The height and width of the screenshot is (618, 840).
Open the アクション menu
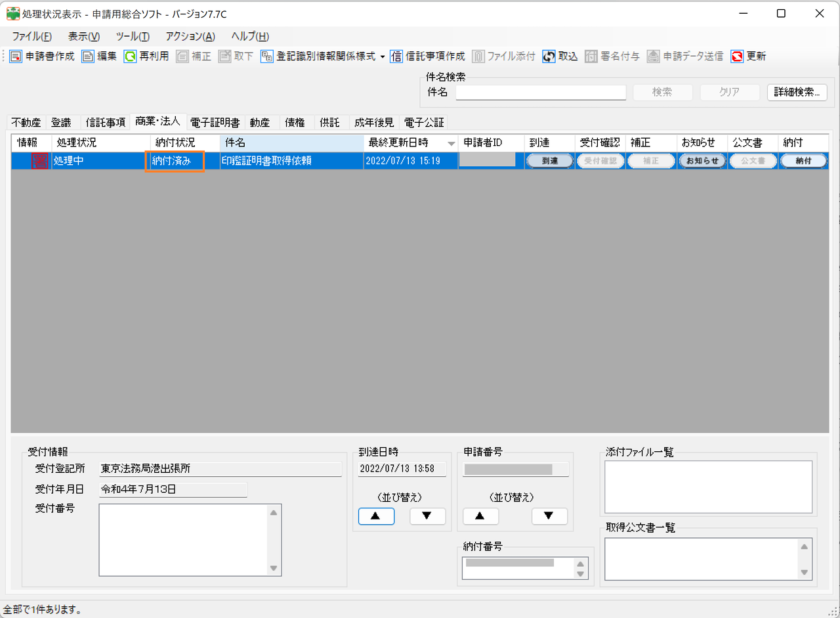click(x=189, y=36)
